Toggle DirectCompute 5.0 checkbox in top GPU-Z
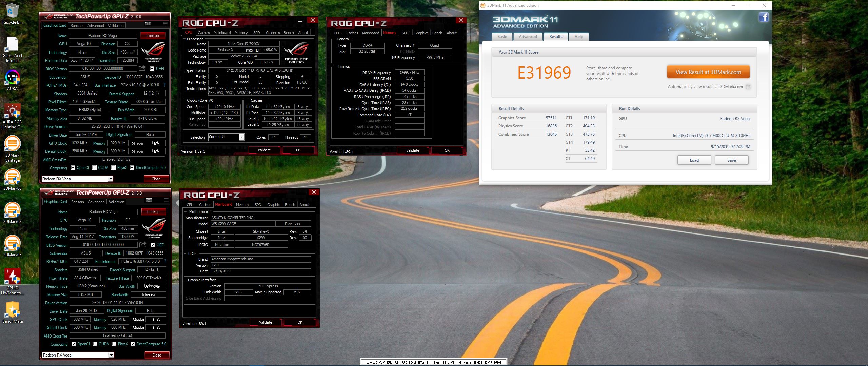This screenshot has width=868, height=366. (x=132, y=168)
